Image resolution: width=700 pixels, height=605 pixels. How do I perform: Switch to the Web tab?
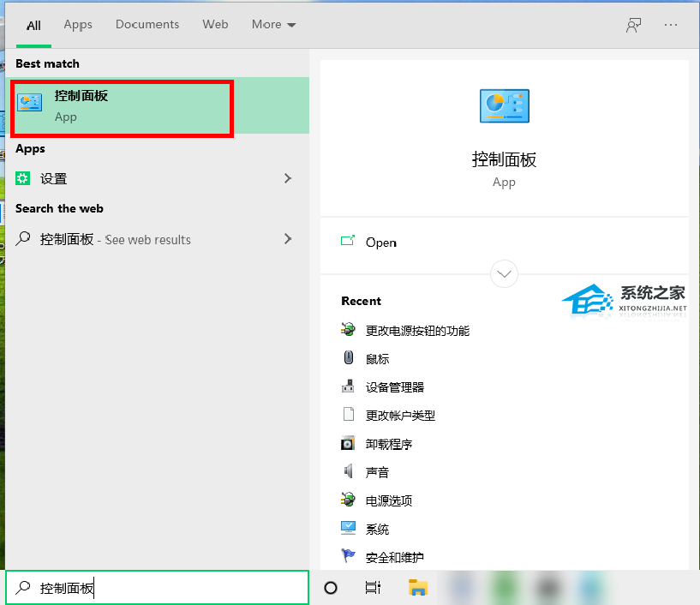(215, 24)
